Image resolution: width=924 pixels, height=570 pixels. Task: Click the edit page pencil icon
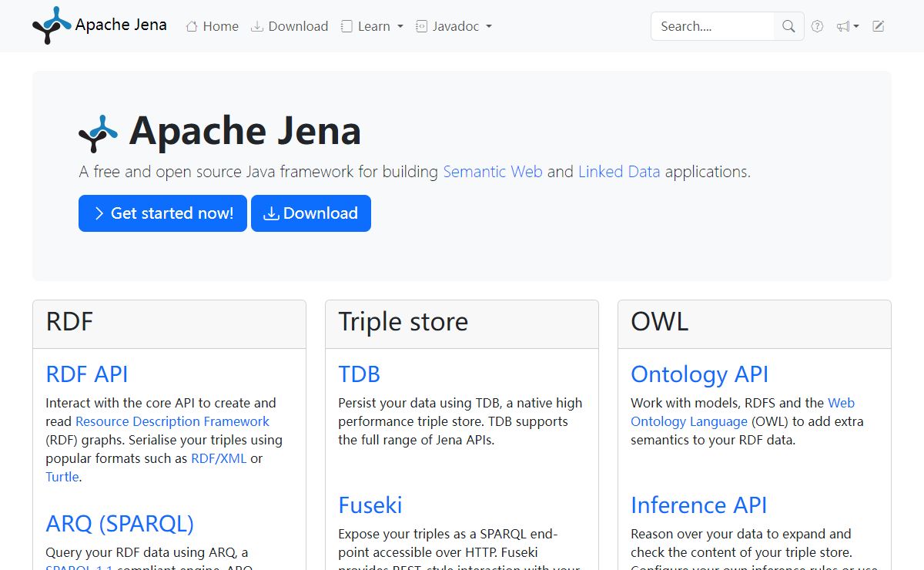point(878,26)
